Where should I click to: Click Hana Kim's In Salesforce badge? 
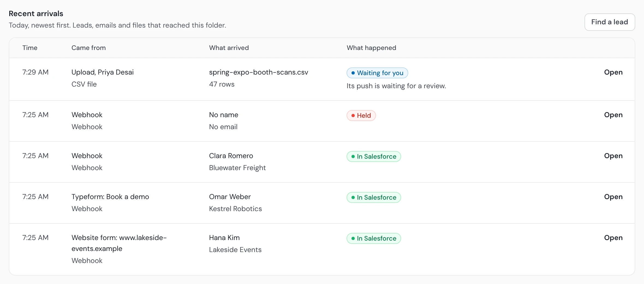[x=374, y=238]
